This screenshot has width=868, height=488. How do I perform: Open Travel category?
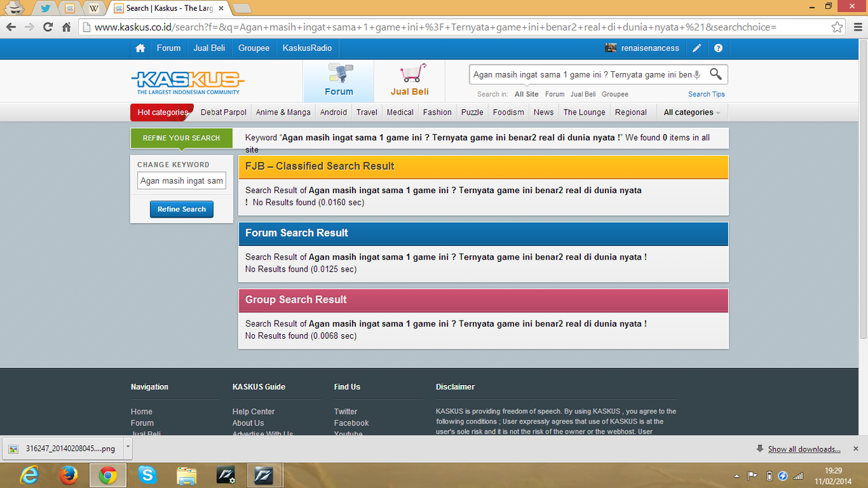[367, 113]
